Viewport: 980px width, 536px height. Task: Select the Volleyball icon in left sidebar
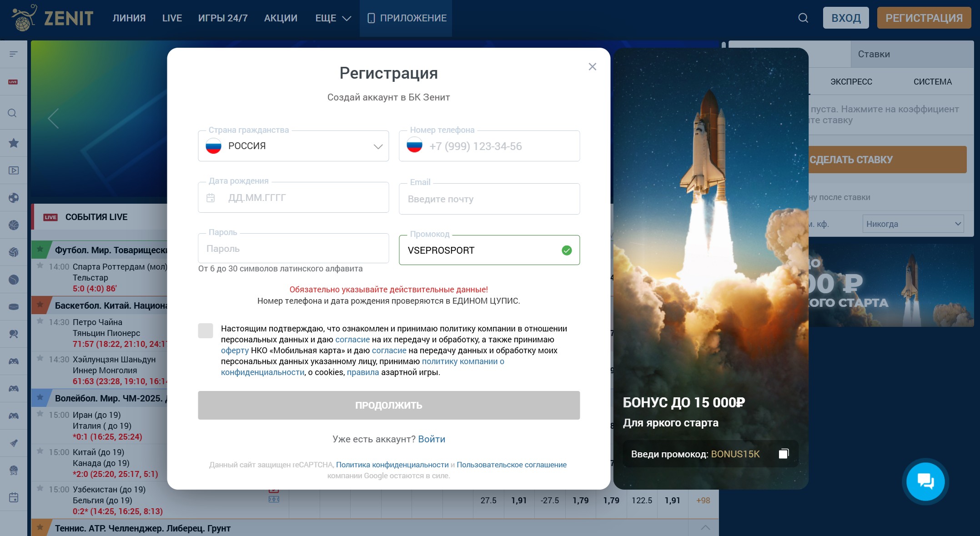13,252
